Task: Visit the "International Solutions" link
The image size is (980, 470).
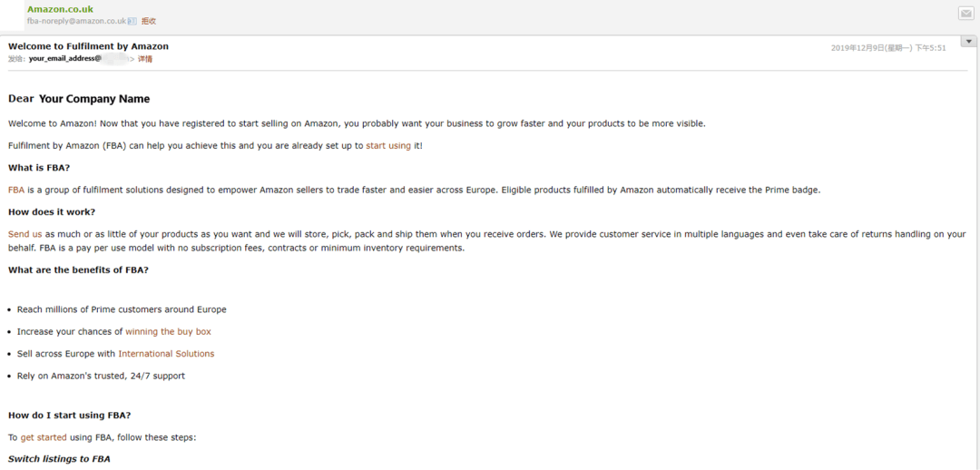Action: click(166, 354)
